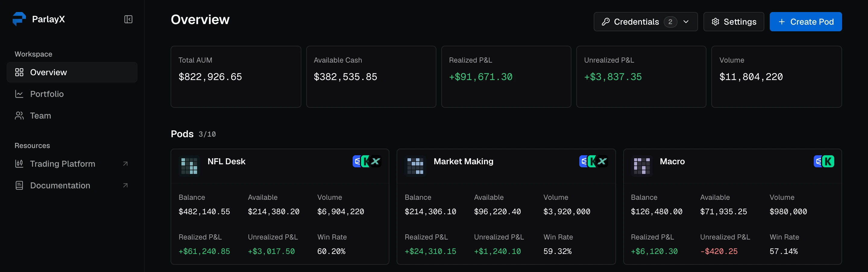Expand the Credentials dropdown

(x=645, y=22)
